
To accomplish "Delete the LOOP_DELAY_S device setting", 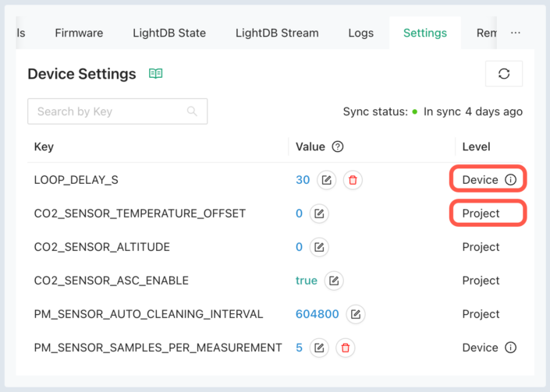I will click(x=353, y=180).
